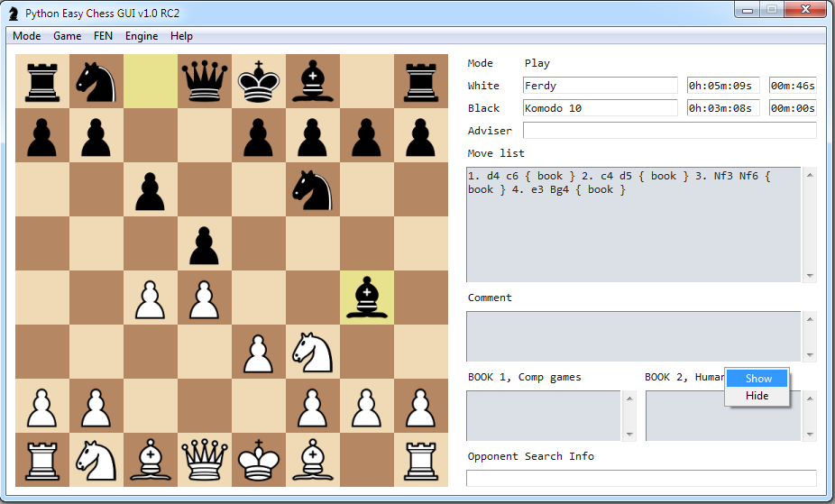Choose Hide in the context menu
Viewport: 835px width, 504px height.
point(757,396)
